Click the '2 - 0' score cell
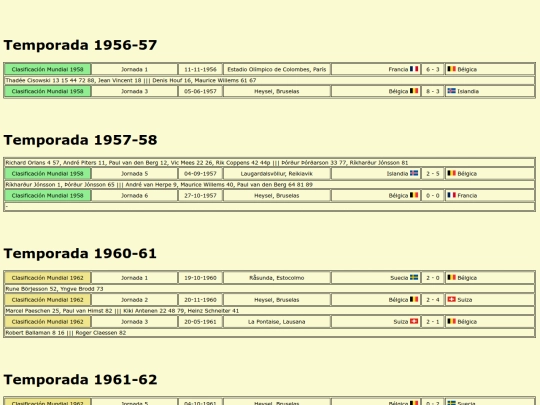Viewport: 540px width, 405px height. (433, 278)
